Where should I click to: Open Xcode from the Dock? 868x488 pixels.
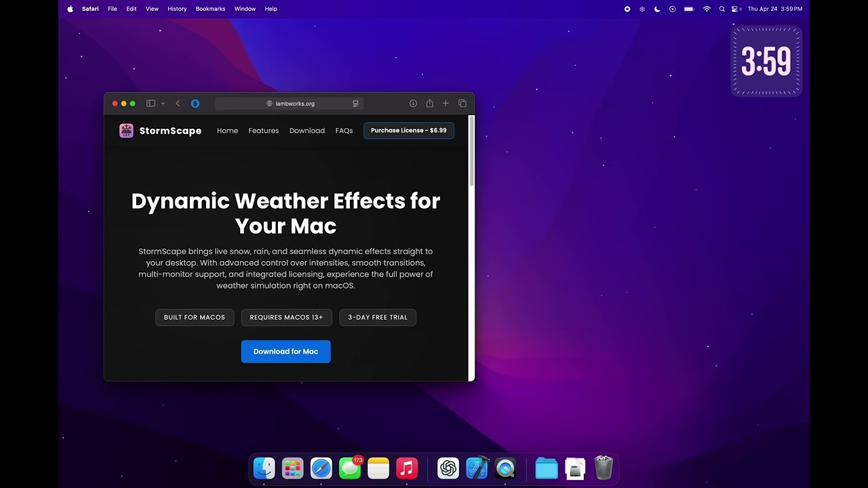(477, 468)
